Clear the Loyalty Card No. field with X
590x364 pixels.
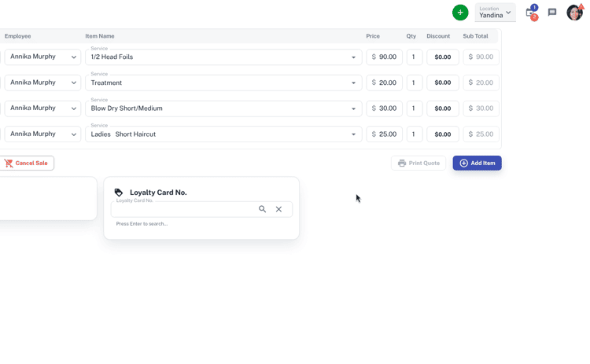coord(278,209)
